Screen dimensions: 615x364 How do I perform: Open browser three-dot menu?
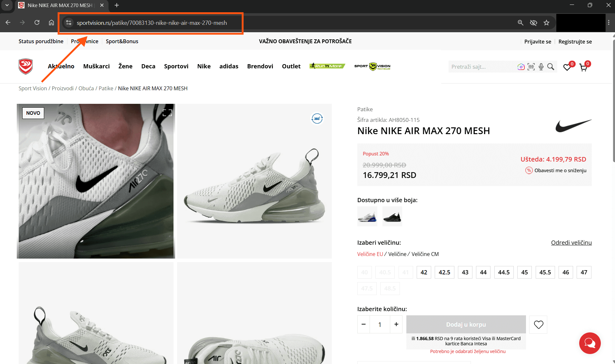click(x=609, y=23)
